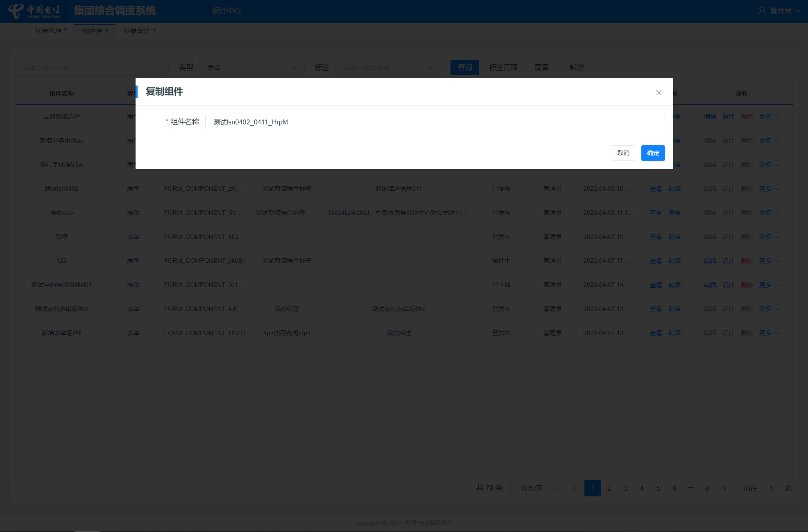Cancel the copy with 取消 button

click(x=623, y=153)
